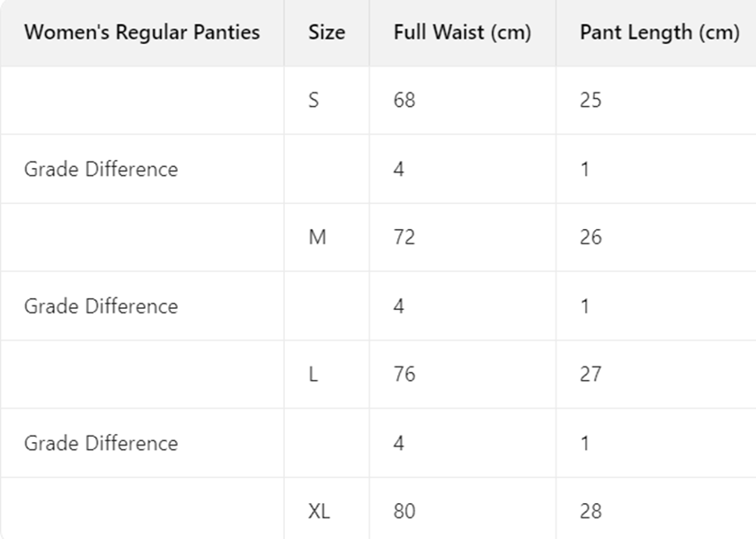The image size is (756, 539).
Task: Click the pant length value 27
Action: click(591, 375)
